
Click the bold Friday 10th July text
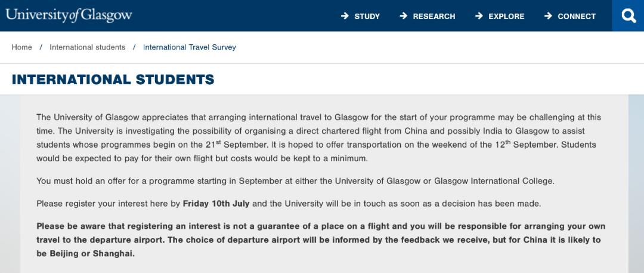coord(216,204)
